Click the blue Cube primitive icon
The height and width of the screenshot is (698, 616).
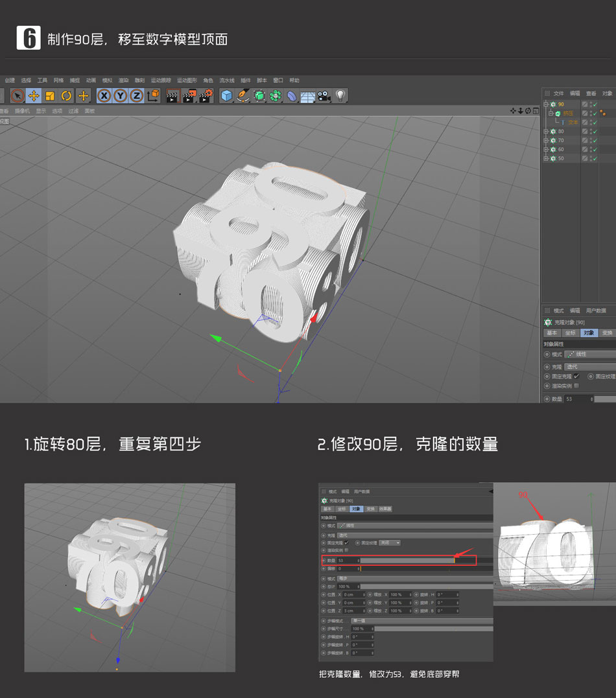point(227,96)
